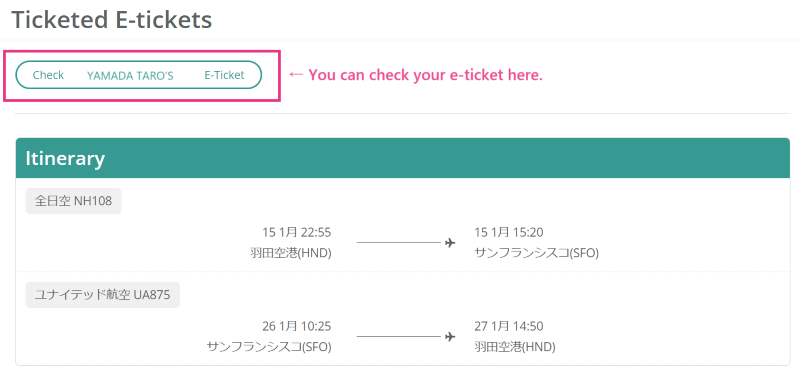Select the ユナイテッド航空 UA875 flight badge

click(103, 295)
